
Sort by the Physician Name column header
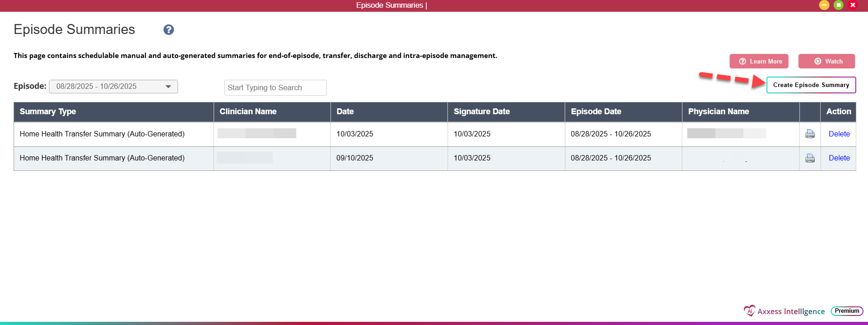(718, 112)
